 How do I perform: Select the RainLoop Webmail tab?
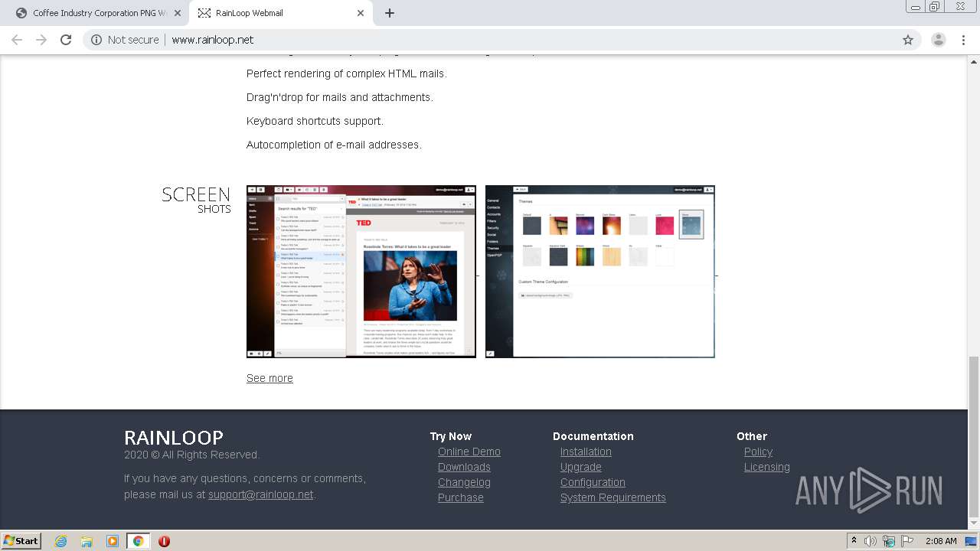282,13
